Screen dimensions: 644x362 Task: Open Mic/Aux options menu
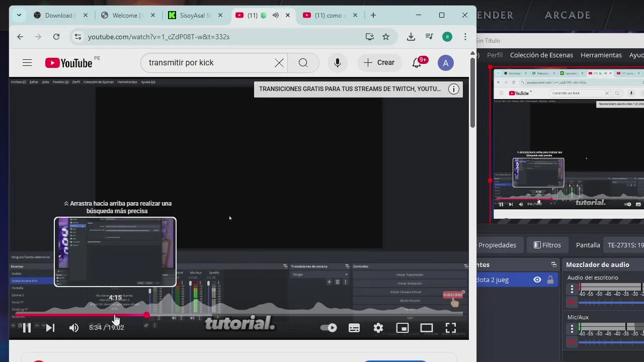[572, 329]
